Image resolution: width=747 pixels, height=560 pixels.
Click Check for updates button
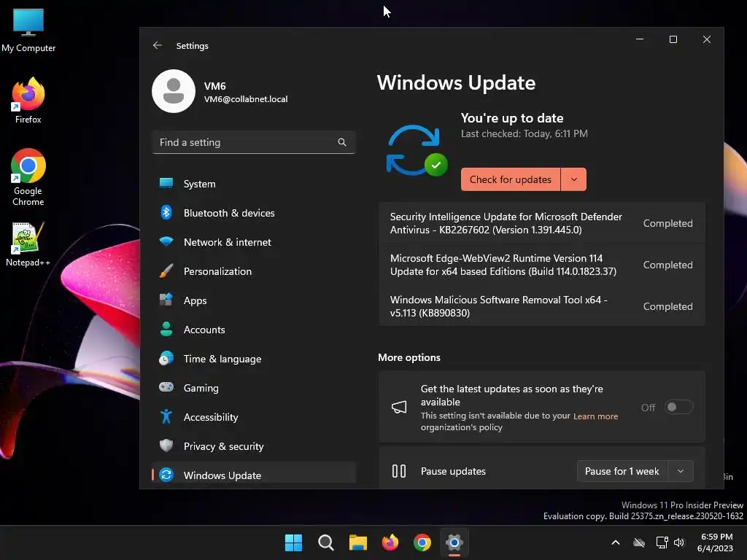(510, 179)
